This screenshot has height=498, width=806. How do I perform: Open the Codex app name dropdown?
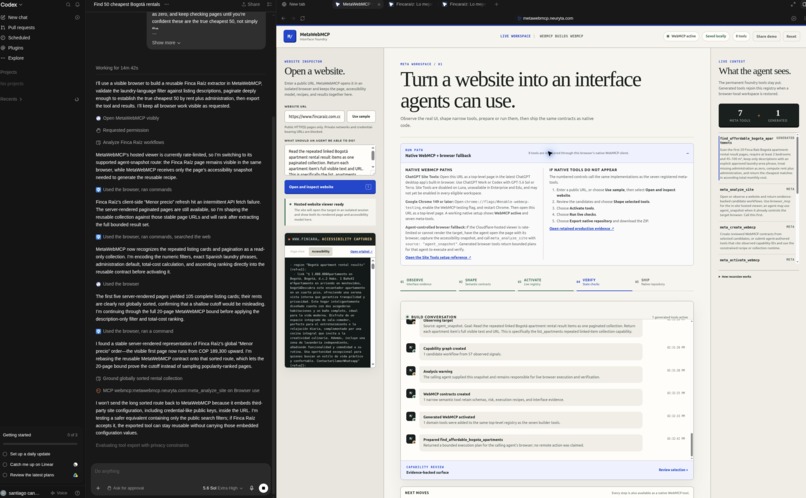(x=11, y=5)
